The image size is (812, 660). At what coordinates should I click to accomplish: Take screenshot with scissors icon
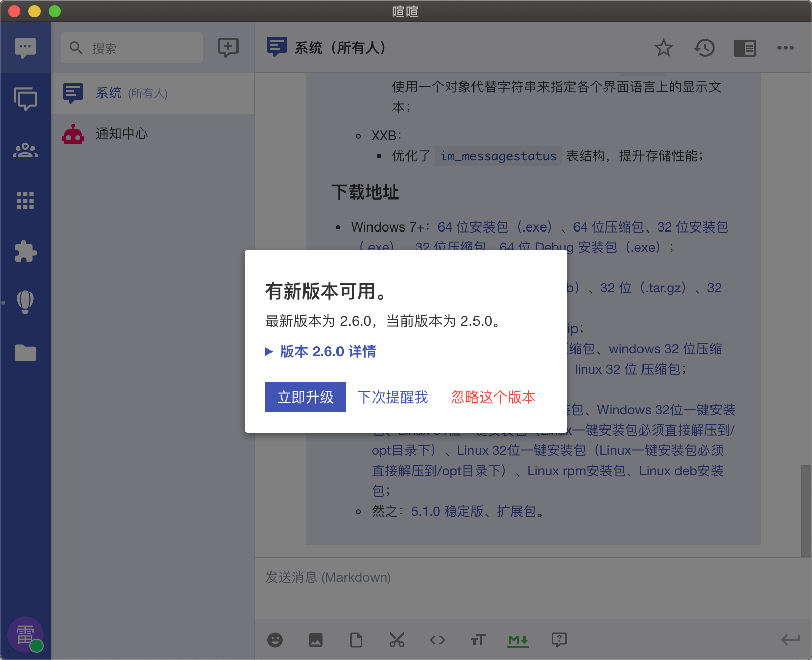pos(397,640)
